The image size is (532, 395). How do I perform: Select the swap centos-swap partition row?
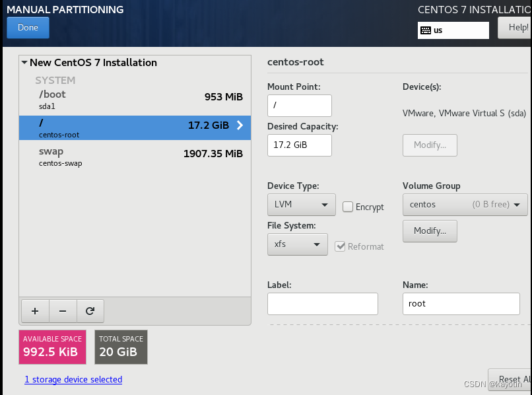pyautogui.click(x=135, y=157)
